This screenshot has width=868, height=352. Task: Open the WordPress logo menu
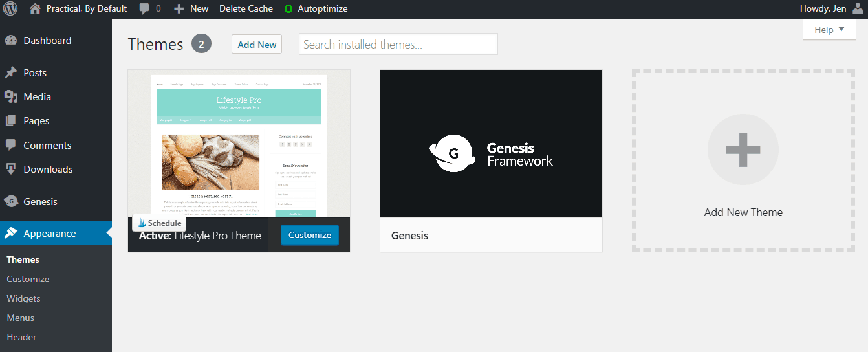click(11, 9)
